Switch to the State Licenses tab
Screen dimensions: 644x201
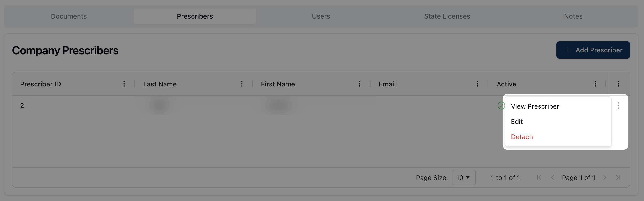[447, 16]
